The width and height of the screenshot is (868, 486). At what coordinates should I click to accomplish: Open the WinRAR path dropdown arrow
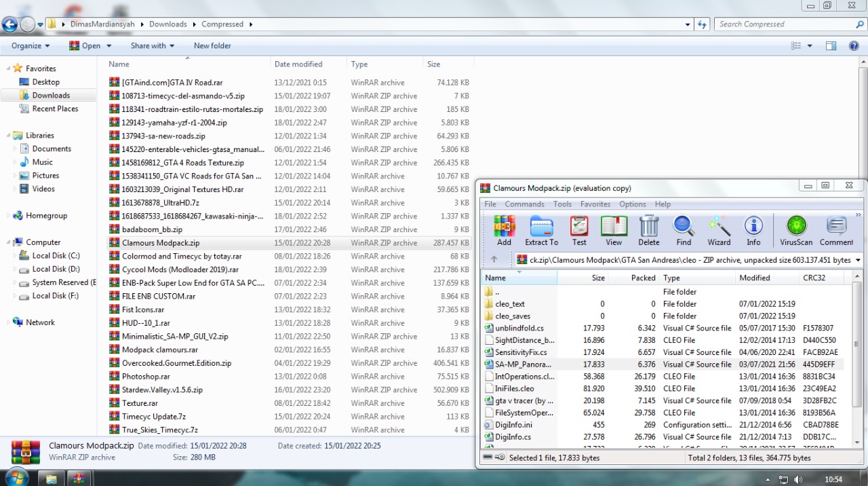[x=858, y=260]
